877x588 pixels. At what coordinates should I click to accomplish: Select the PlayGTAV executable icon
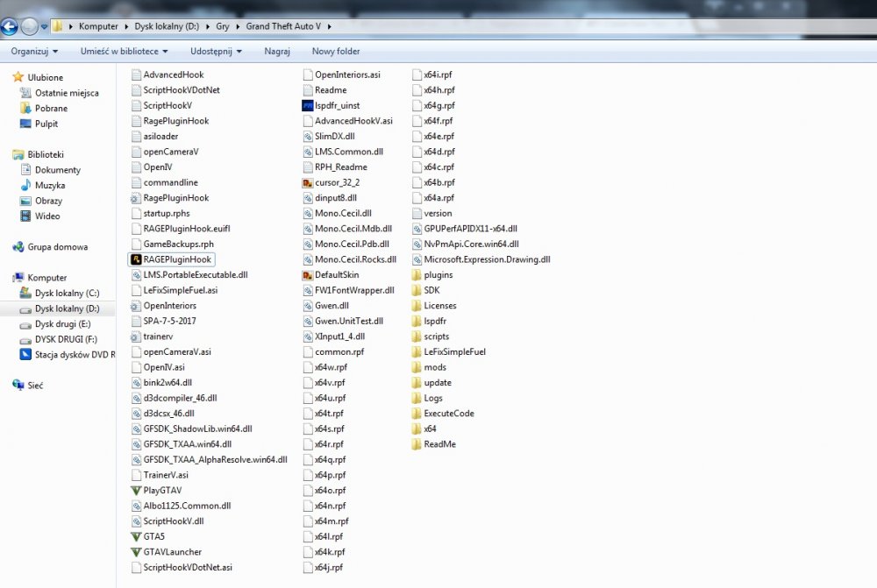click(x=136, y=490)
